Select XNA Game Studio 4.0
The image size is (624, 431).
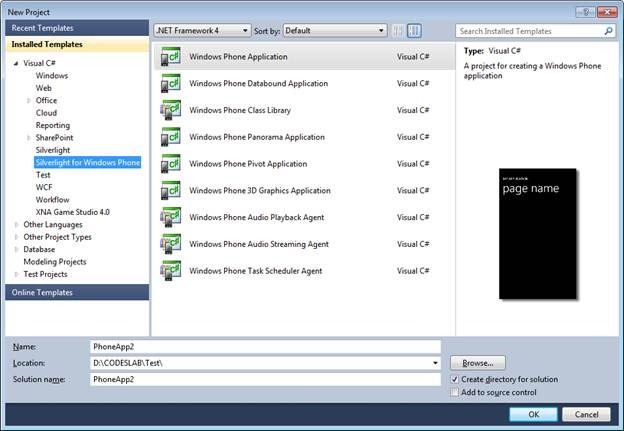click(x=72, y=212)
